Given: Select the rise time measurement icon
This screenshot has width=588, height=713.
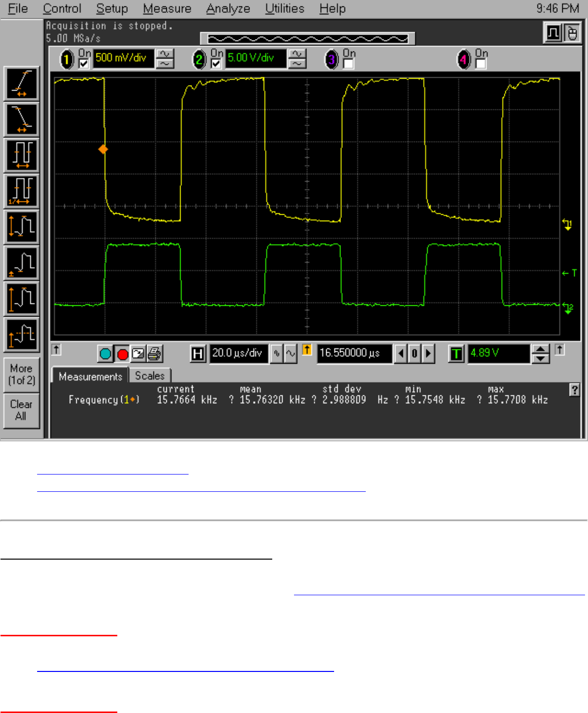Looking at the screenshot, I should coord(22,83).
